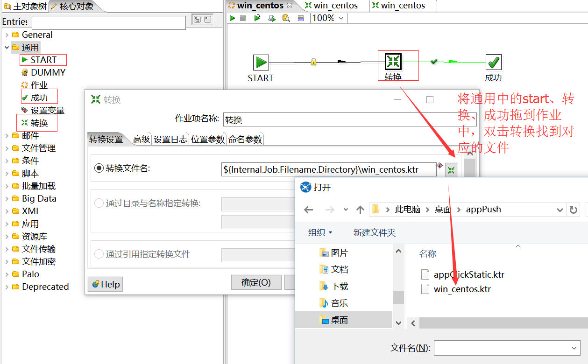Expand the 脚本 folder

click(7, 174)
